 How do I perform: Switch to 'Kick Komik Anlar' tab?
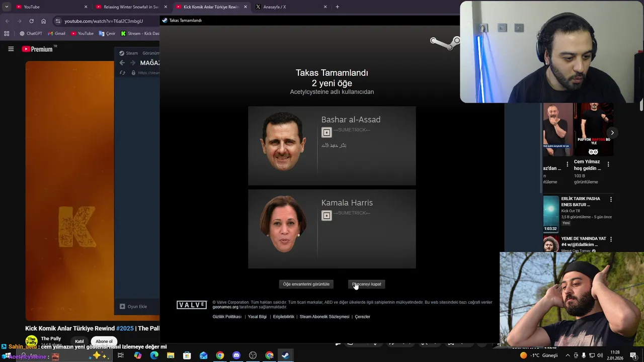pyautogui.click(x=211, y=7)
